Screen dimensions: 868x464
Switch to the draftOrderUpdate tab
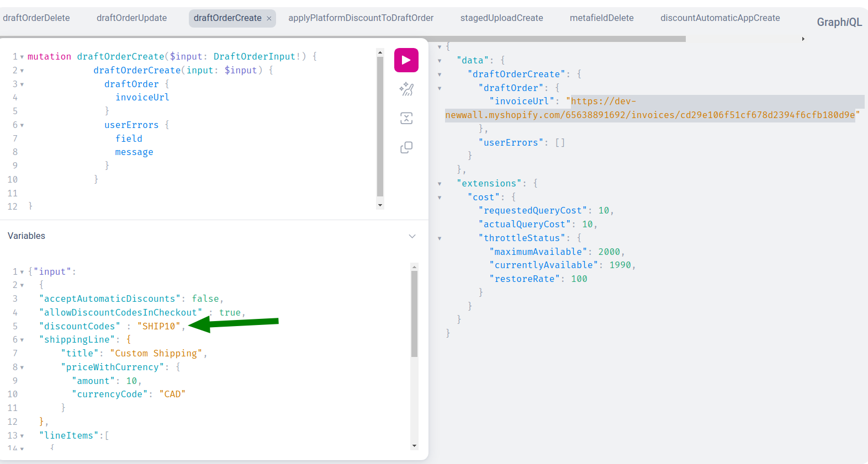(x=131, y=18)
